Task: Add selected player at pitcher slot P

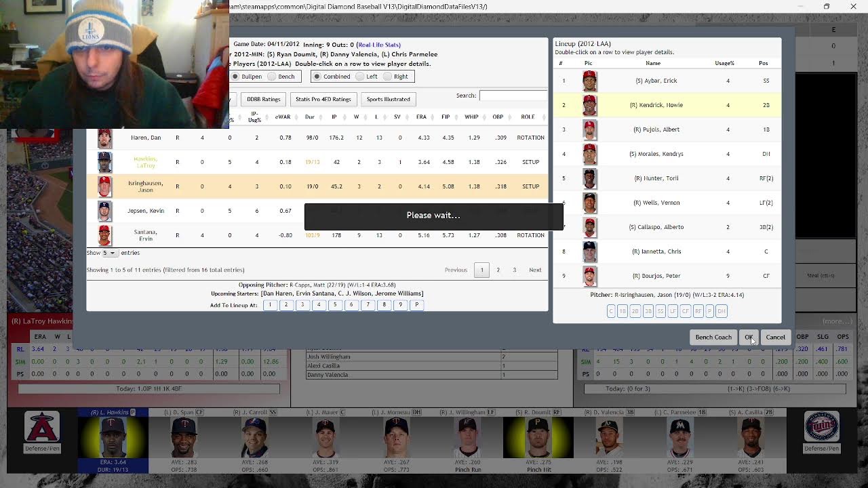Action: pos(416,305)
